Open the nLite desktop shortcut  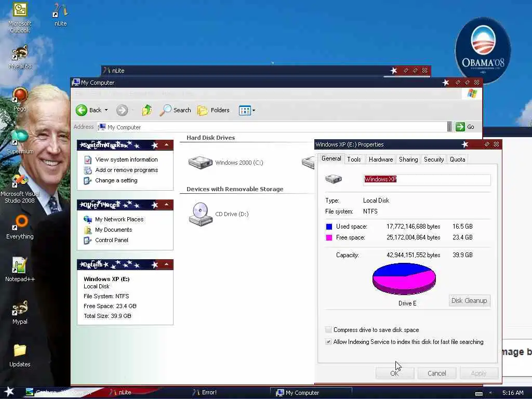[60, 15]
